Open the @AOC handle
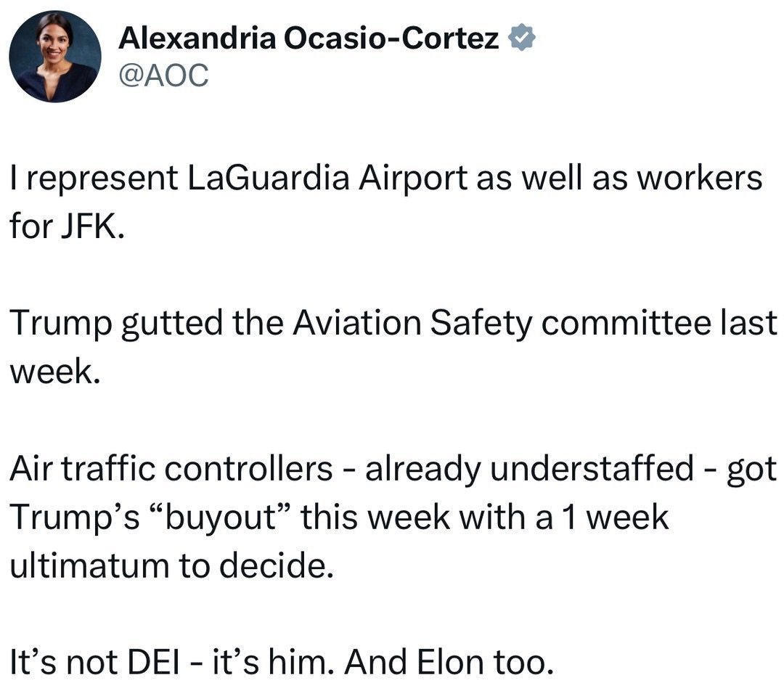784x699 pixels. (163, 75)
